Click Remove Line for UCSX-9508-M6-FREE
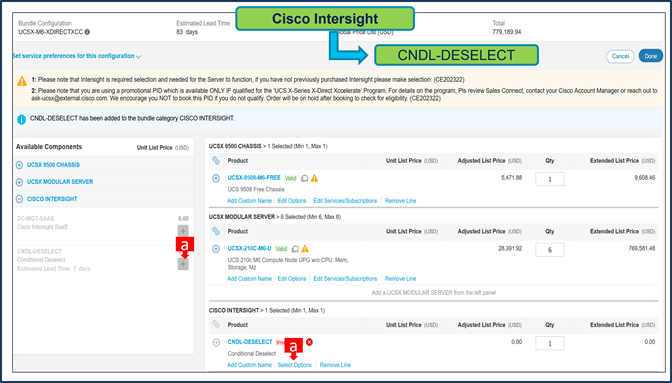This screenshot has width=672, height=383. tap(401, 201)
